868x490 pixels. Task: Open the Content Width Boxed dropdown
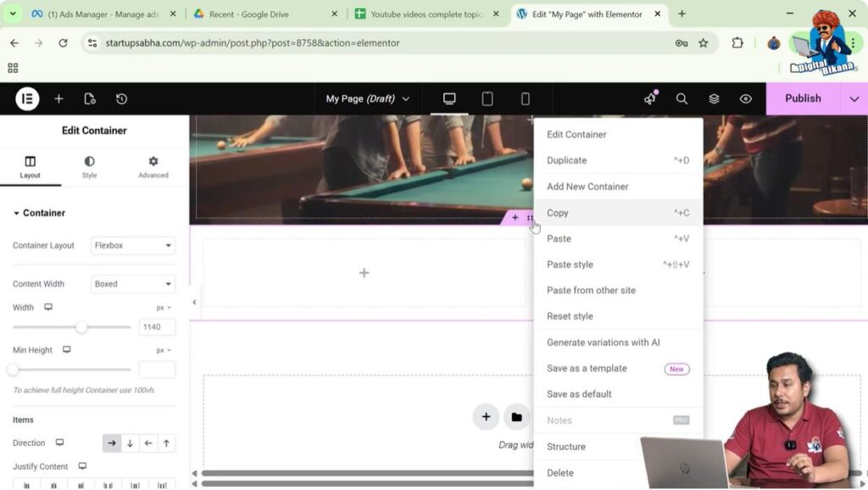click(132, 284)
